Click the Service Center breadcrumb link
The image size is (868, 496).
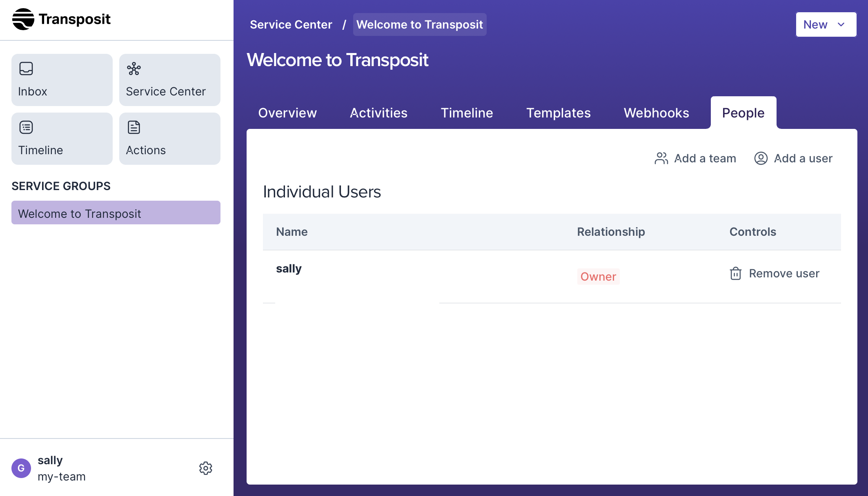click(x=291, y=24)
